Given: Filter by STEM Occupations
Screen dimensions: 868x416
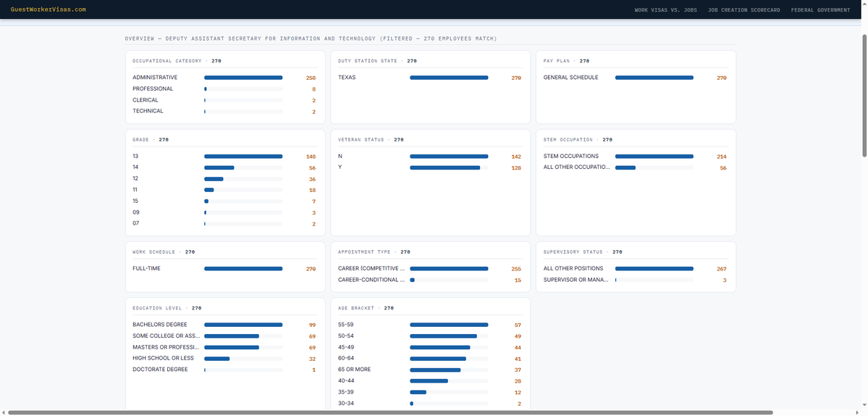Looking at the screenshot, I should [636, 157].
